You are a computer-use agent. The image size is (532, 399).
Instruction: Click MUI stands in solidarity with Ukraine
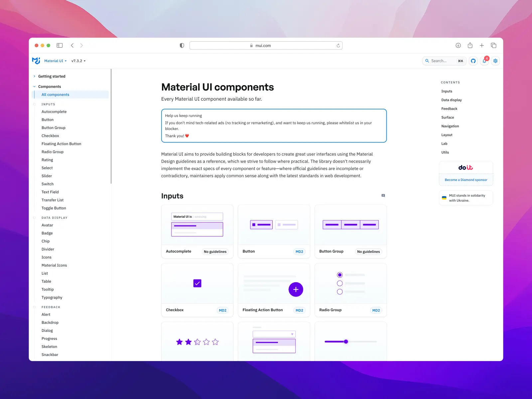click(x=467, y=198)
